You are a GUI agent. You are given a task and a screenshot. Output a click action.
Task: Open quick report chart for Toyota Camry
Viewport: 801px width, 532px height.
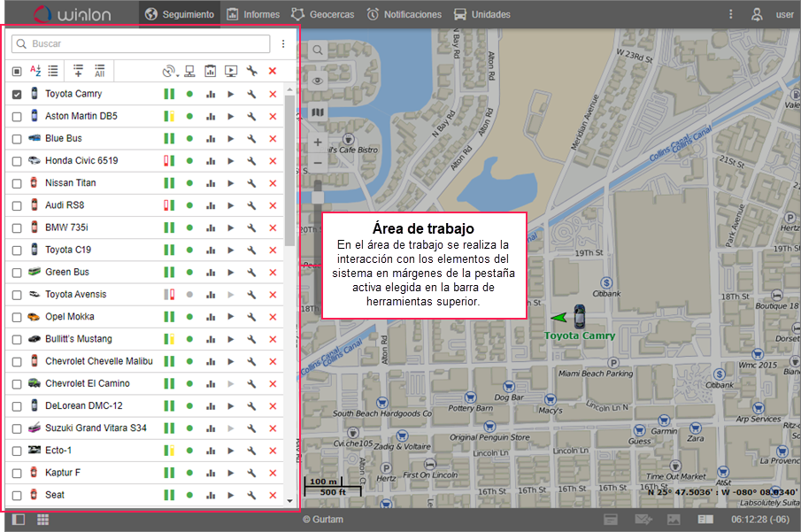pyautogui.click(x=211, y=95)
